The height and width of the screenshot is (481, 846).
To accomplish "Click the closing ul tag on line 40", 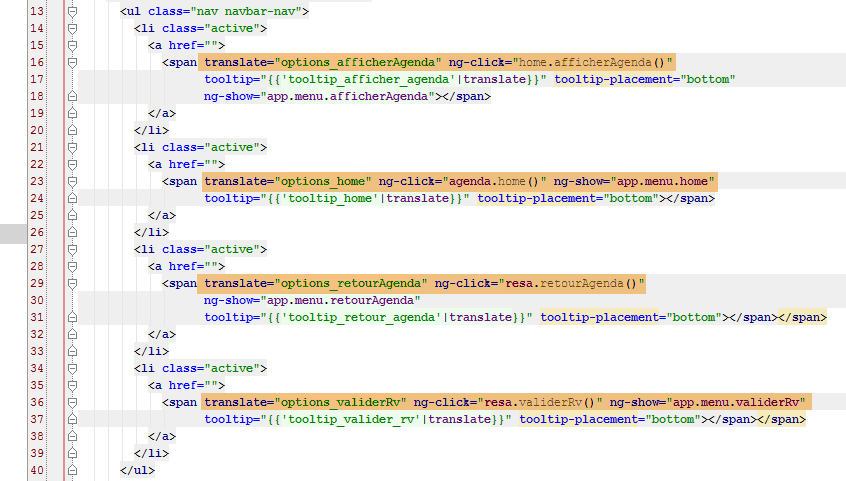I will pos(137,470).
